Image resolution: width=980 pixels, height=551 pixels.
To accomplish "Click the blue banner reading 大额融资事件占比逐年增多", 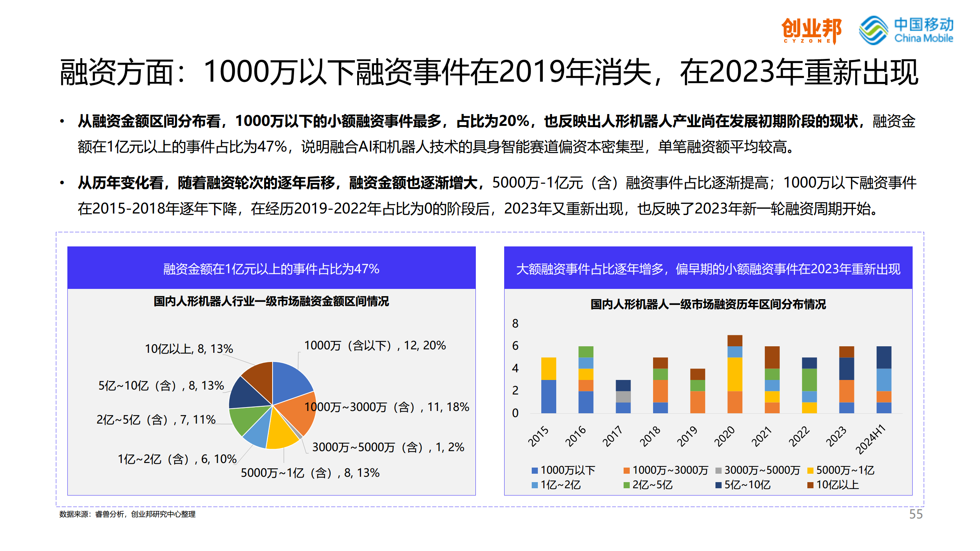I will (708, 268).
